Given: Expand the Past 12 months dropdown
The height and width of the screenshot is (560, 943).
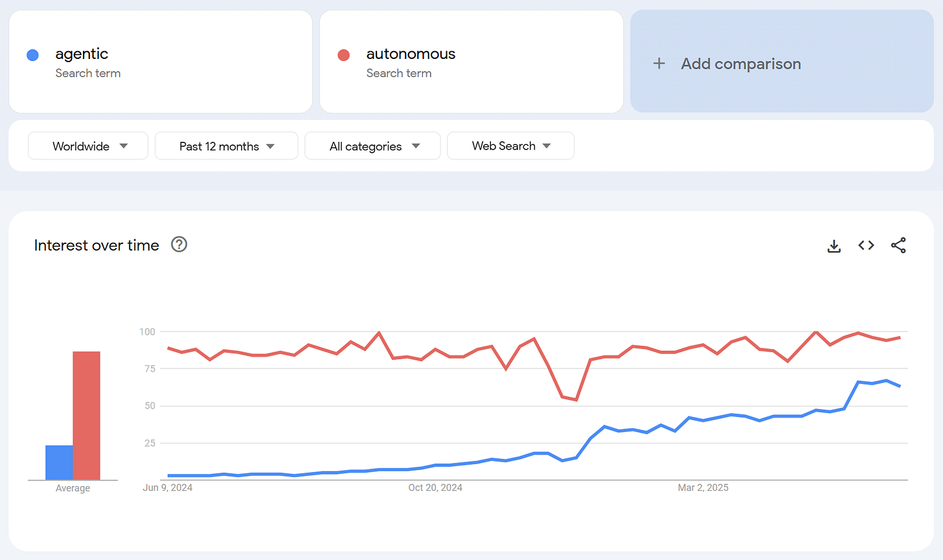Looking at the screenshot, I should [226, 146].
